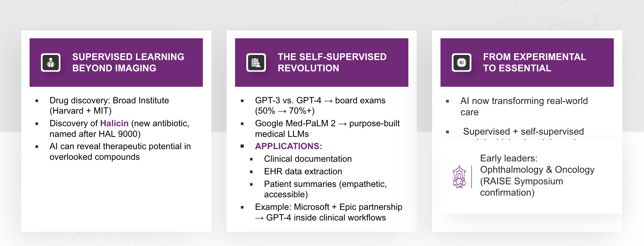The height and width of the screenshot is (246, 644).
Task: Select the "Supervised Learning Beyond Imaging" heading
Action: (x=128, y=62)
